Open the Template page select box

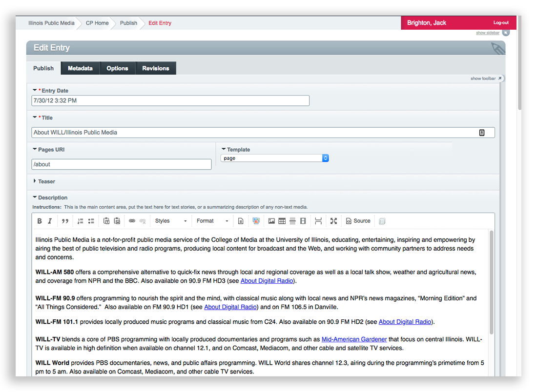275,158
